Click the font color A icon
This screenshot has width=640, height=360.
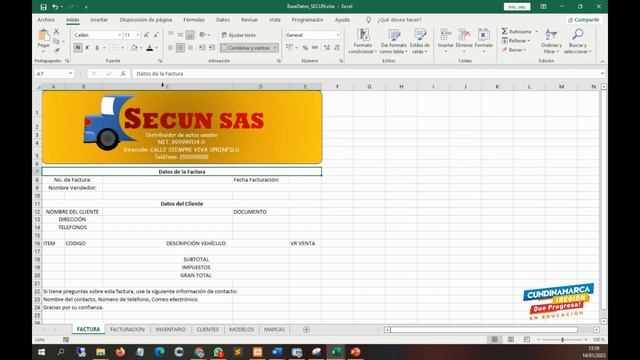(x=150, y=48)
